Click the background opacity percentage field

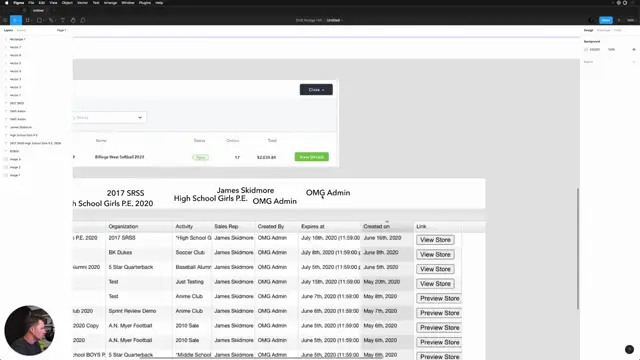[x=611, y=49]
